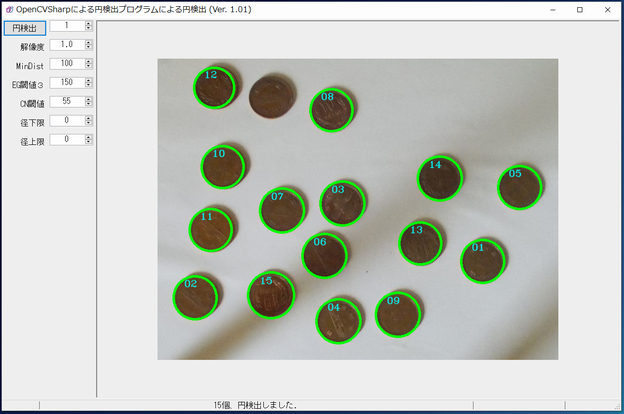Raise MinDist using its up arrow

click(88, 61)
